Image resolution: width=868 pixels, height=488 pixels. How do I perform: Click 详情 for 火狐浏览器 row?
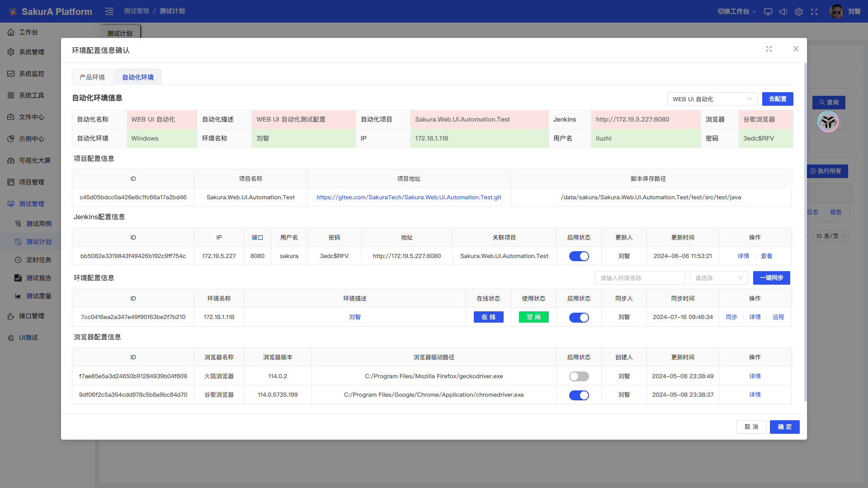pyautogui.click(x=755, y=376)
